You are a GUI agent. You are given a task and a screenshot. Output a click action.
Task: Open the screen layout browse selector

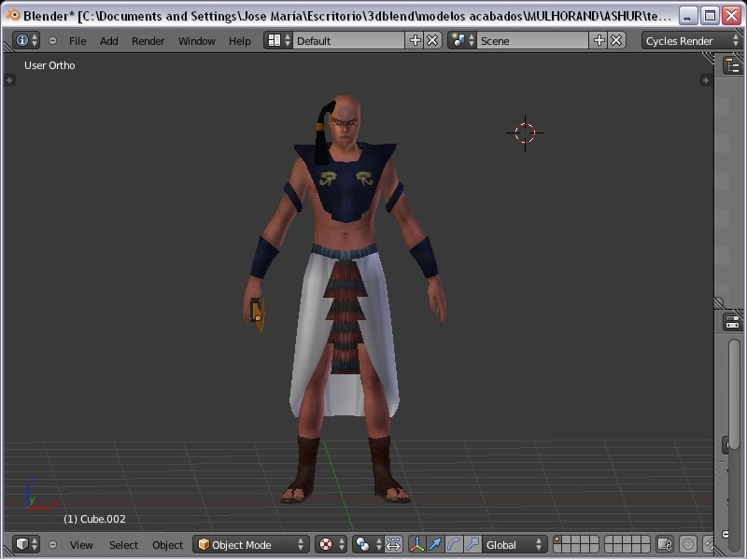278,40
